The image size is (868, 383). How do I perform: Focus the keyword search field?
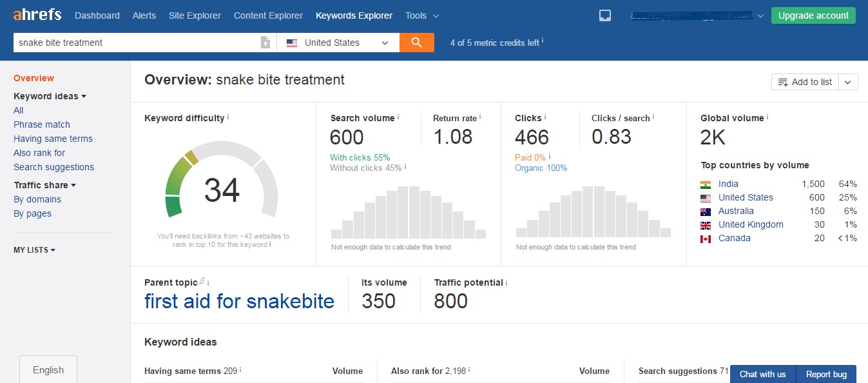135,43
